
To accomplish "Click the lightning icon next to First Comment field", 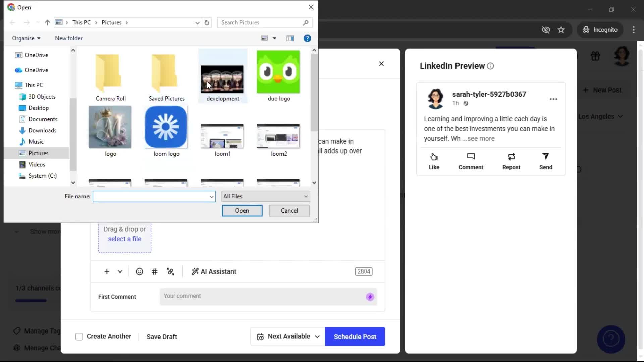I will (369, 297).
